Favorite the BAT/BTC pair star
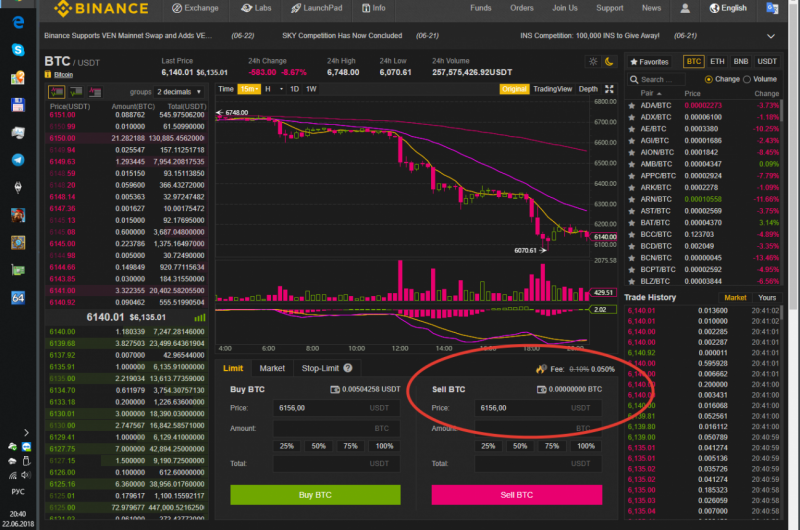This screenshot has width=800, height=530. (632, 223)
